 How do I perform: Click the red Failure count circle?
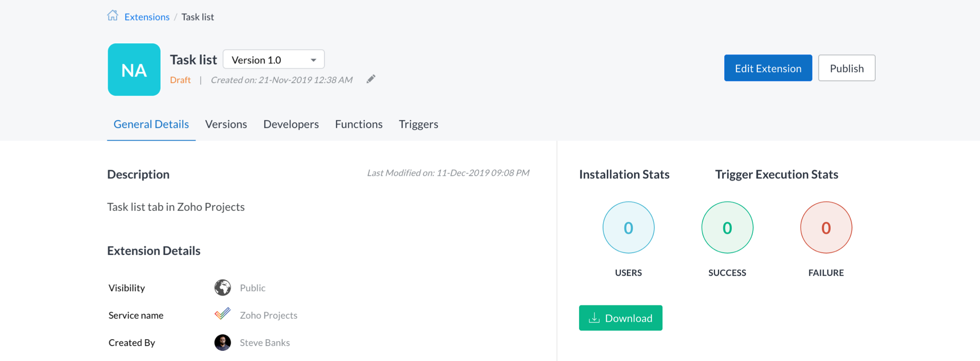click(x=826, y=228)
